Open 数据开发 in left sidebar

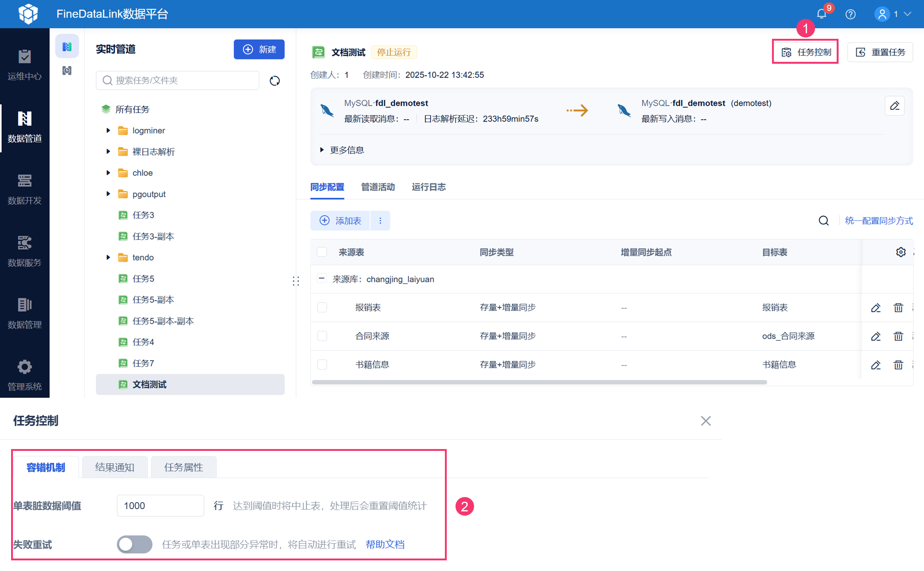[x=24, y=188]
